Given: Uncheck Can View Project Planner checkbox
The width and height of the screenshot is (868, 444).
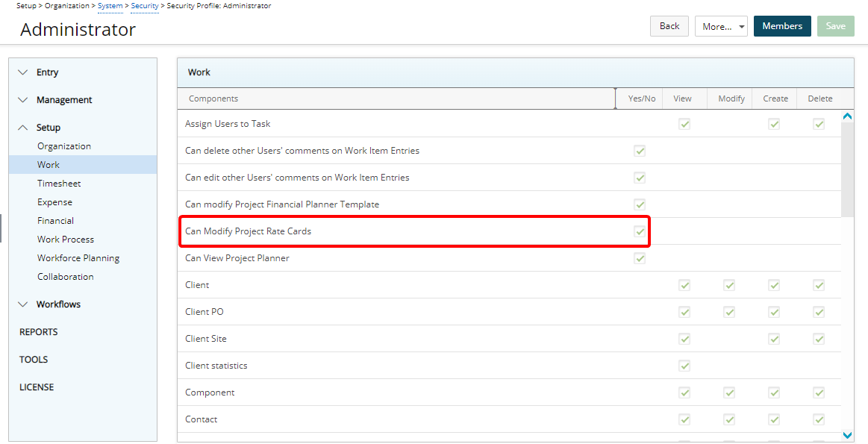Looking at the screenshot, I should point(640,258).
